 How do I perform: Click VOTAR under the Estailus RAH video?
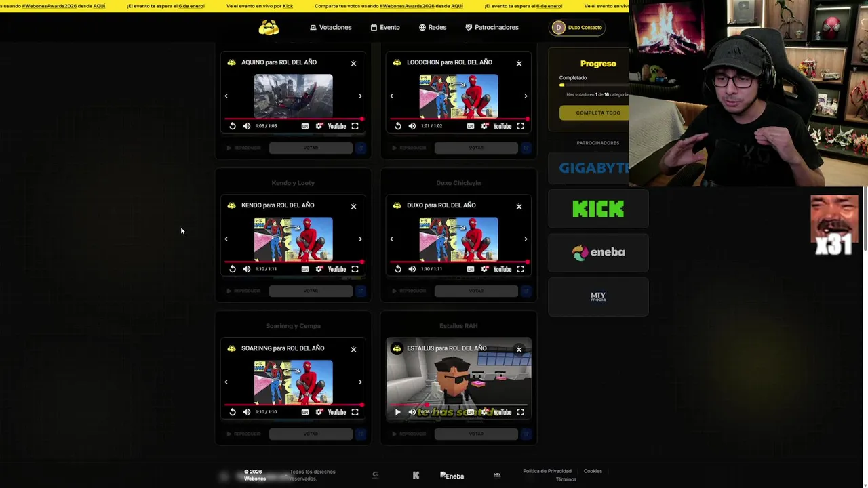[476, 434]
